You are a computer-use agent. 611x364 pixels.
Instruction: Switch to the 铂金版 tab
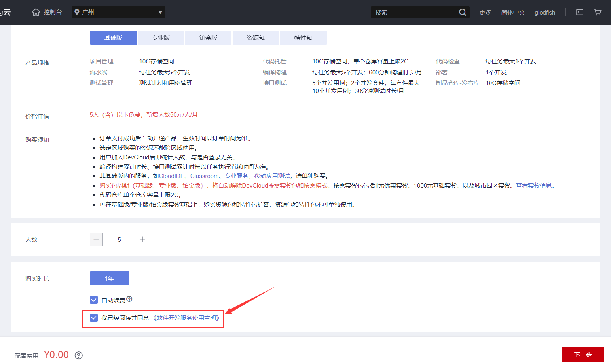tap(208, 38)
